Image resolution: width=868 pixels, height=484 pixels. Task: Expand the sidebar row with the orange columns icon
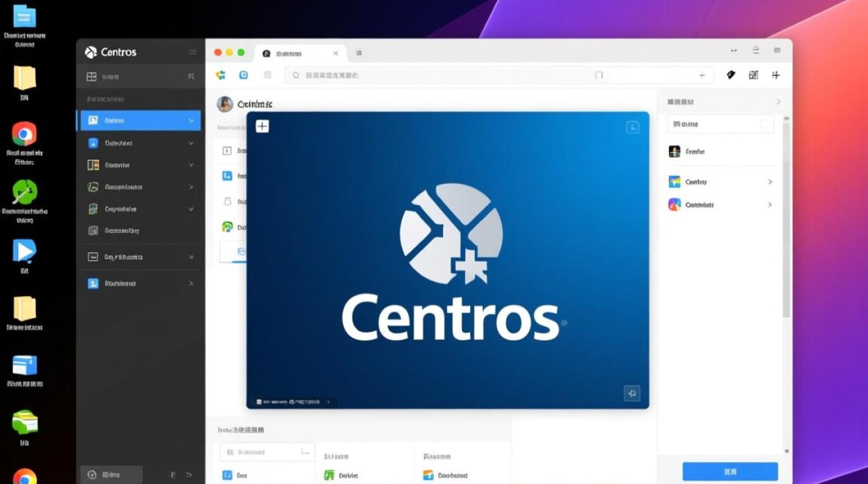pyautogui.click(x=191, y=165)
